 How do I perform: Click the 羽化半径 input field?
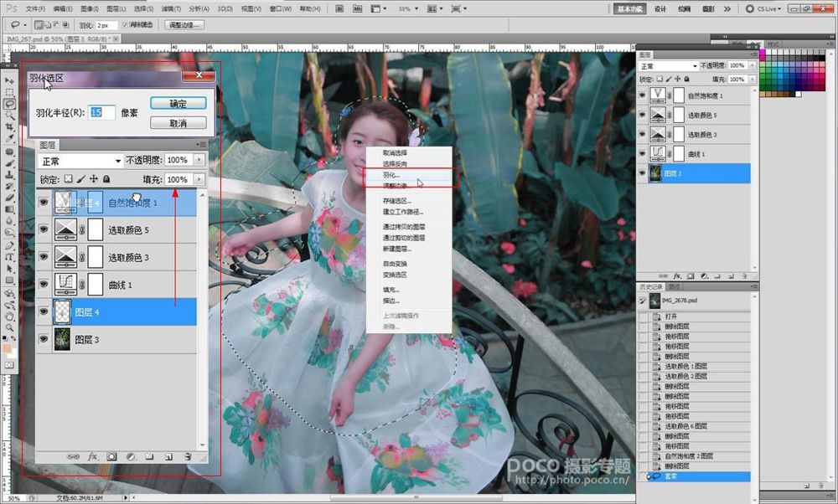(101, 113)
